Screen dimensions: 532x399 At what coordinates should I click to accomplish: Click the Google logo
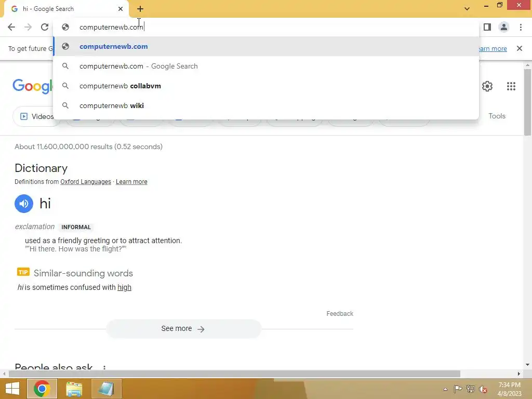[x=33, y=86]
